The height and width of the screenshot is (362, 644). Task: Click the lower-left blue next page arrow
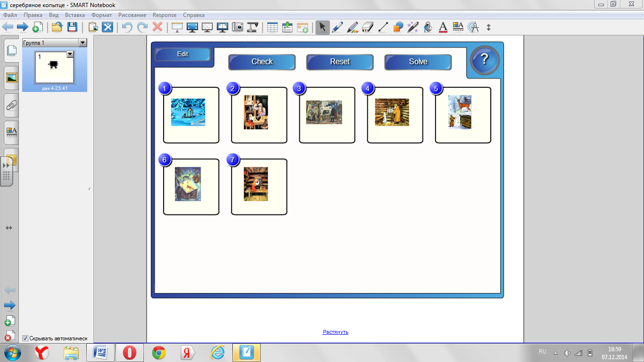[10, 305]
